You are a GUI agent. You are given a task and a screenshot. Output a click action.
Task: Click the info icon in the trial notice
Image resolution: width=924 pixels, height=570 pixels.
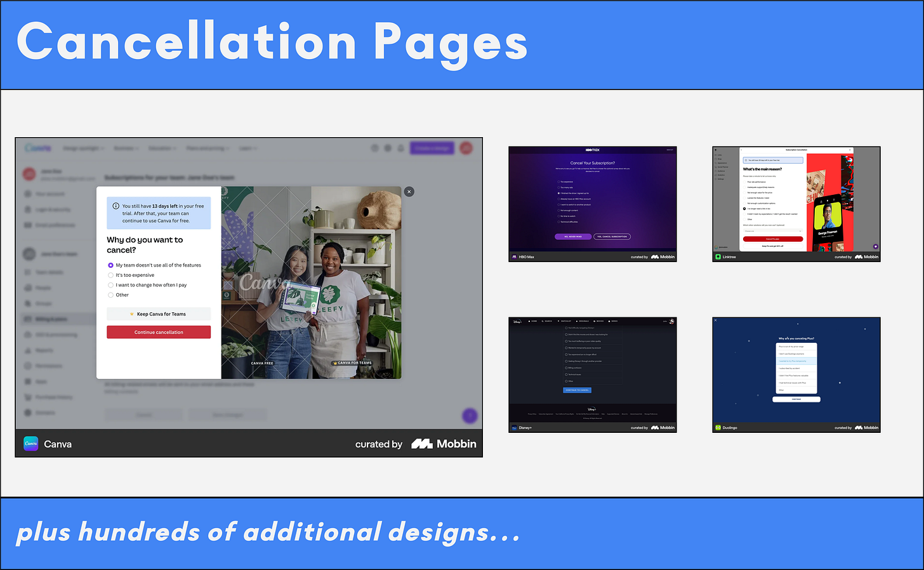115,206
